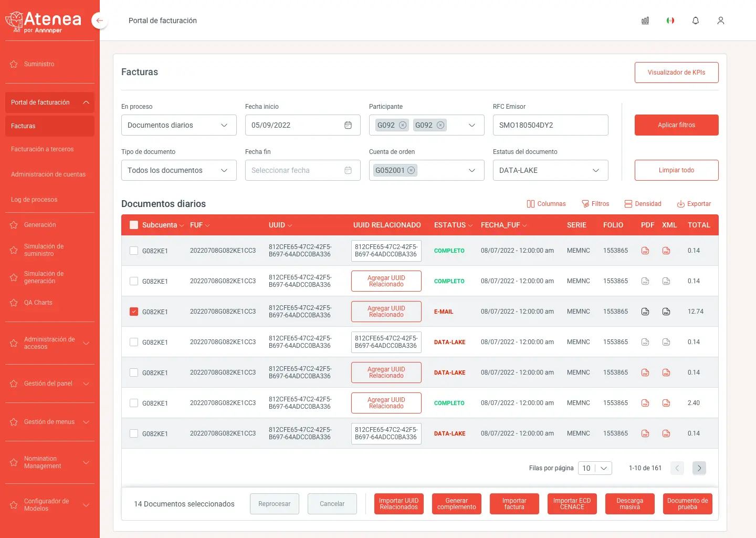Open the notifications bell
This screenshot has height=538, width=756.
(696, 20)
